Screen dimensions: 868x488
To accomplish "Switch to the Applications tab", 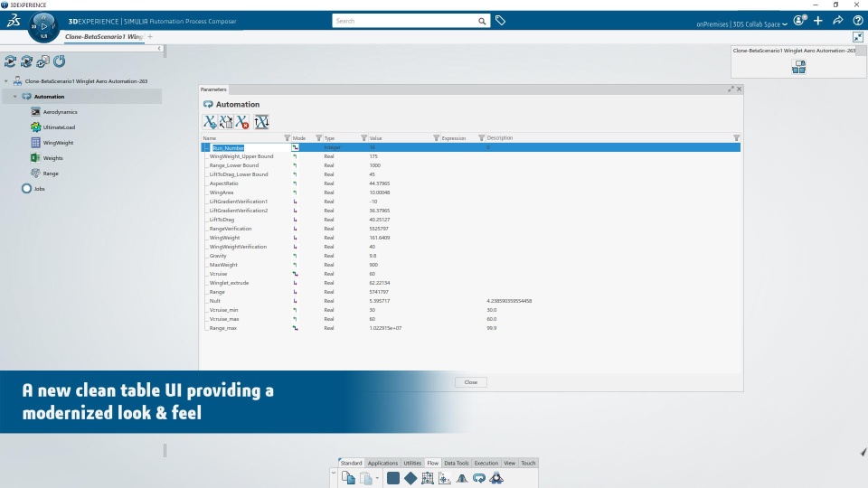I will tap(382, 463).
